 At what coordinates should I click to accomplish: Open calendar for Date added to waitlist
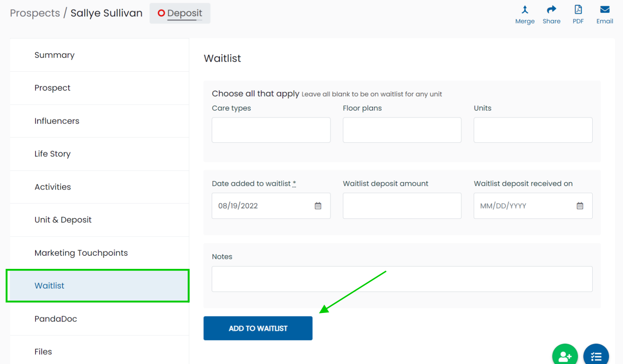(318, 206)
